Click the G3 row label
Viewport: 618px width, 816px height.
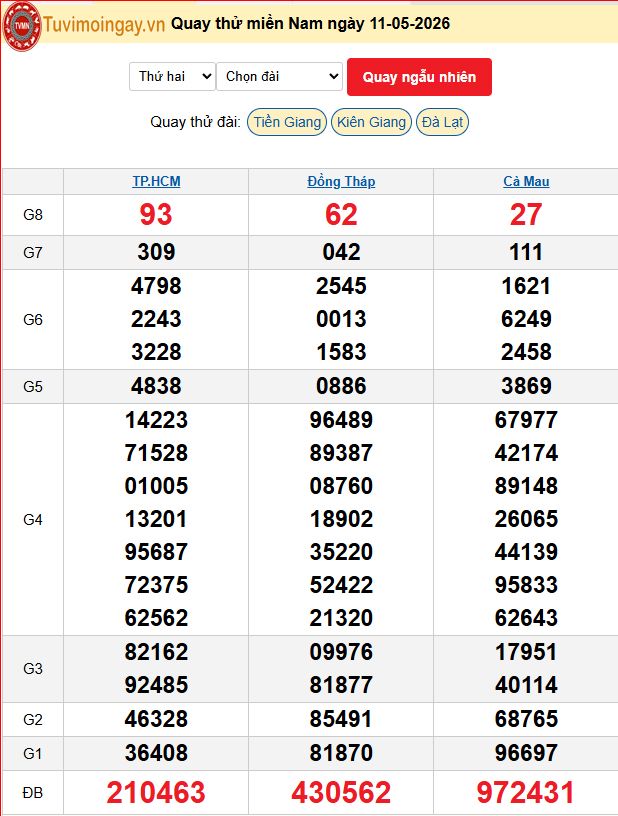coord(33,669)
